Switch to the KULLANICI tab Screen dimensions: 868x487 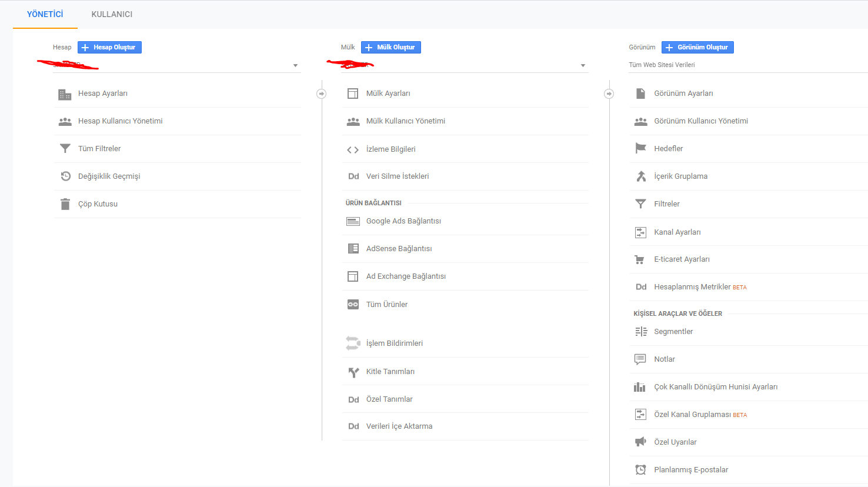pyautogui.click(x=112, y=14)
